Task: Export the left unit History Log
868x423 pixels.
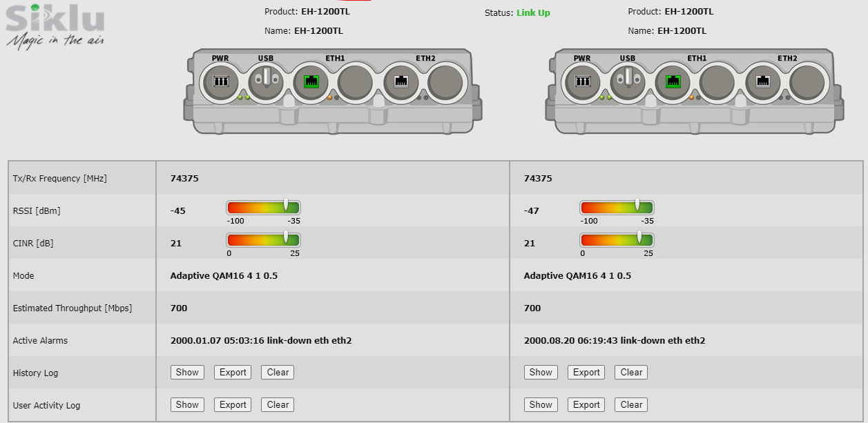Action: pos(233,373)
